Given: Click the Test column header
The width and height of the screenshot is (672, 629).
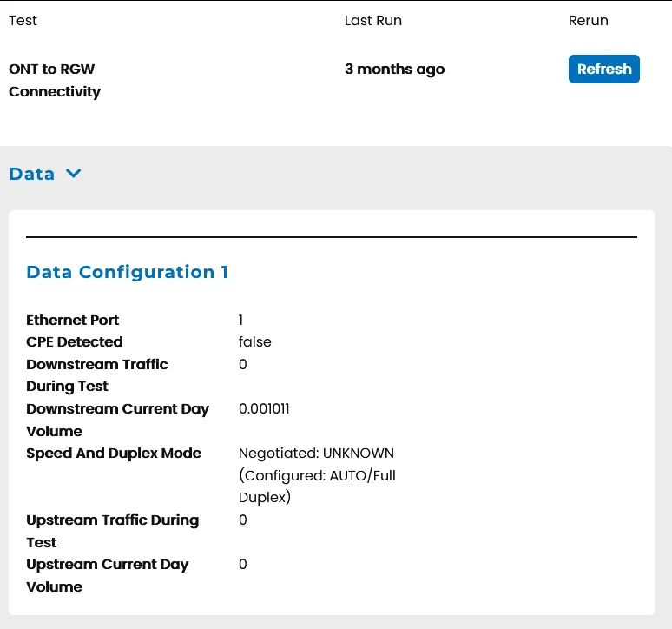Looking at the screenshot, I should click(23, 20).
